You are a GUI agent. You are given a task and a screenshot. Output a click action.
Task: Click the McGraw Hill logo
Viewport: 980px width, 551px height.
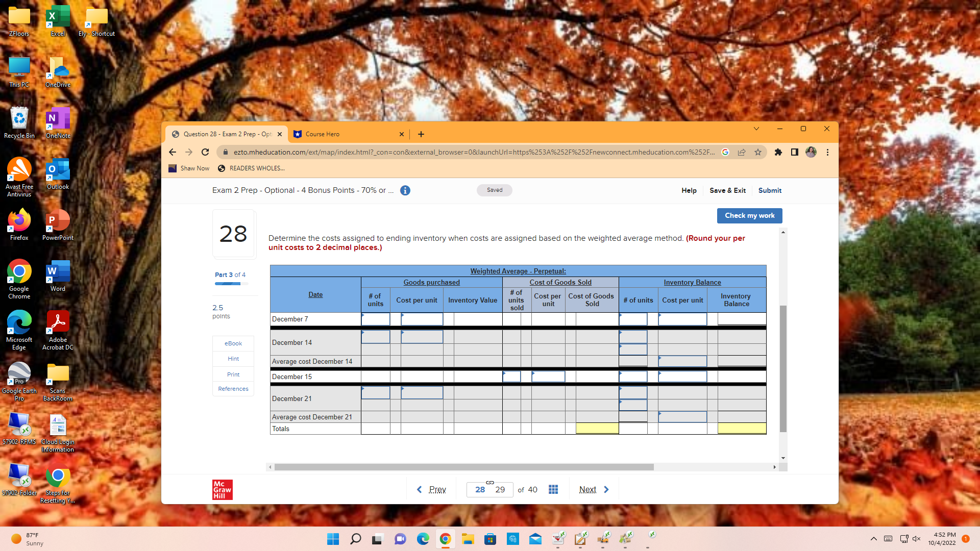tap(222, 489)
